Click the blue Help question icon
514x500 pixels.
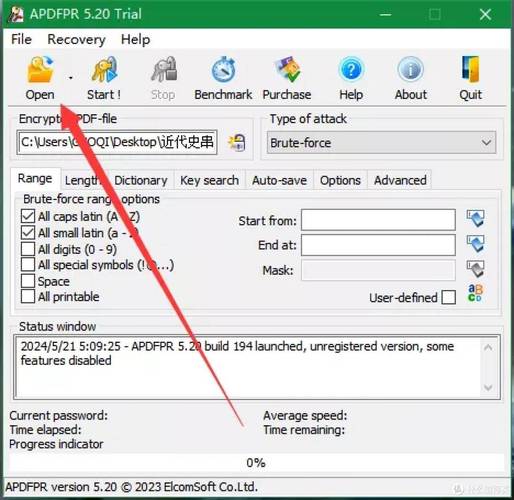pyautogui.click(x=351, y=69)
